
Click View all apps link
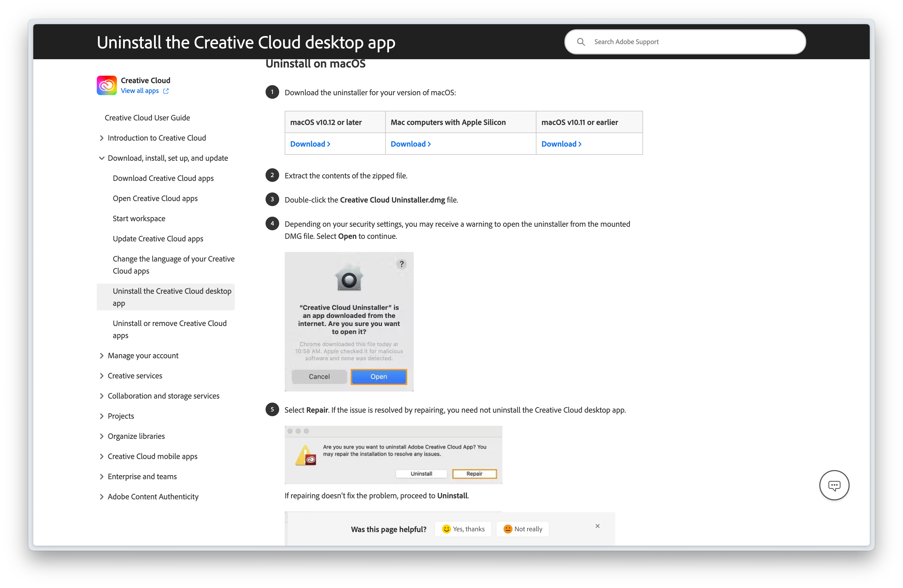140,91
